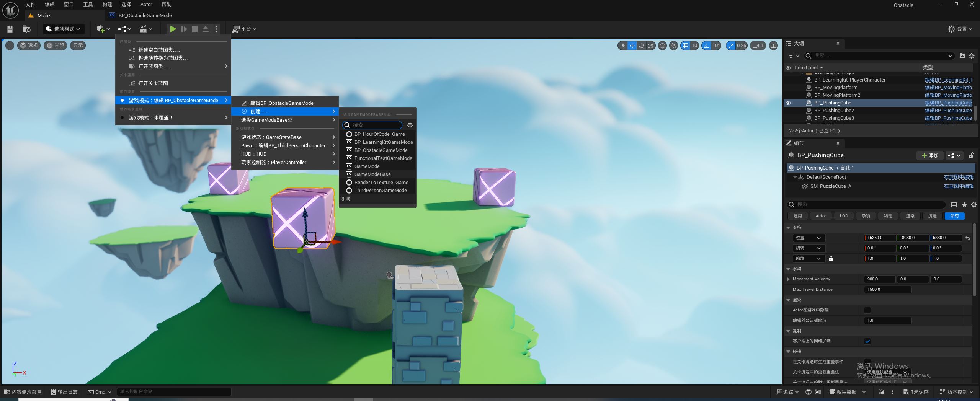Click the viewport layout maximize icon
The height and width of the screenshot is (401, 980).
coord(773,46)
